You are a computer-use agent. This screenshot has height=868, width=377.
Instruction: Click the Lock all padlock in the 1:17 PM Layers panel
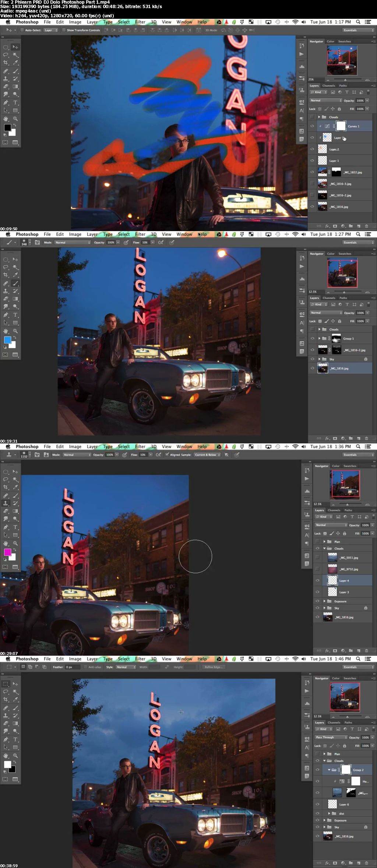(x=339, y=109)
